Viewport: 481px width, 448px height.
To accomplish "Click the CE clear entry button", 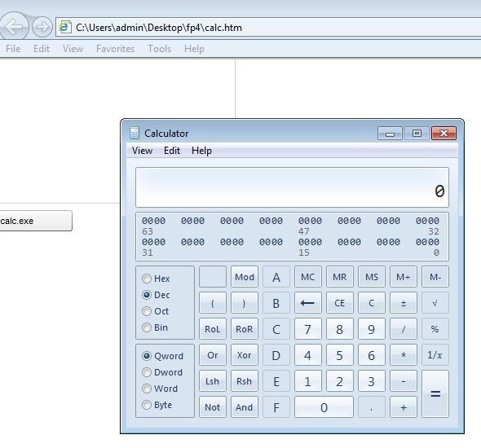I will (x=339, y=303).
